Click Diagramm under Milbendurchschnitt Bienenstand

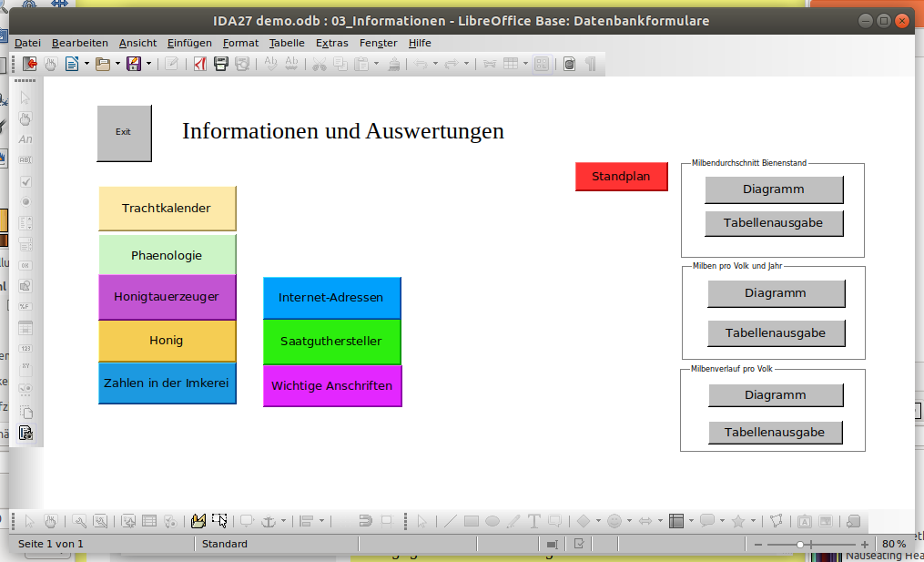tap(774, 189)
